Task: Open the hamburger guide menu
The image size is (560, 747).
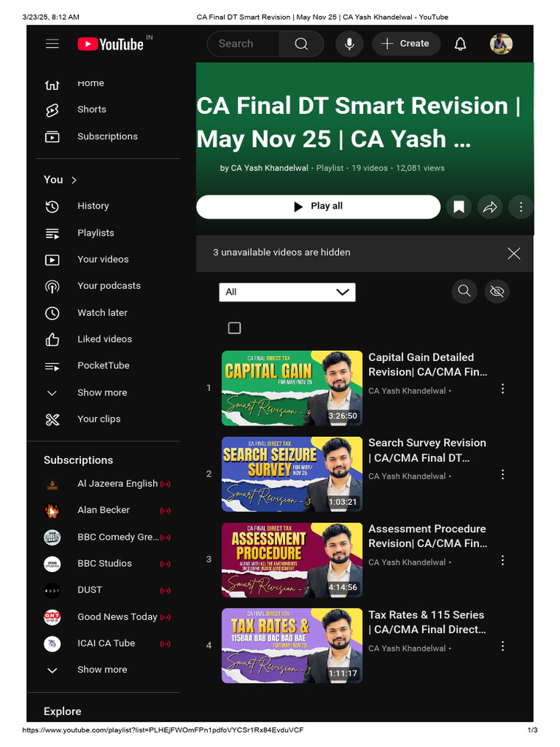Action: pos(52,44)
